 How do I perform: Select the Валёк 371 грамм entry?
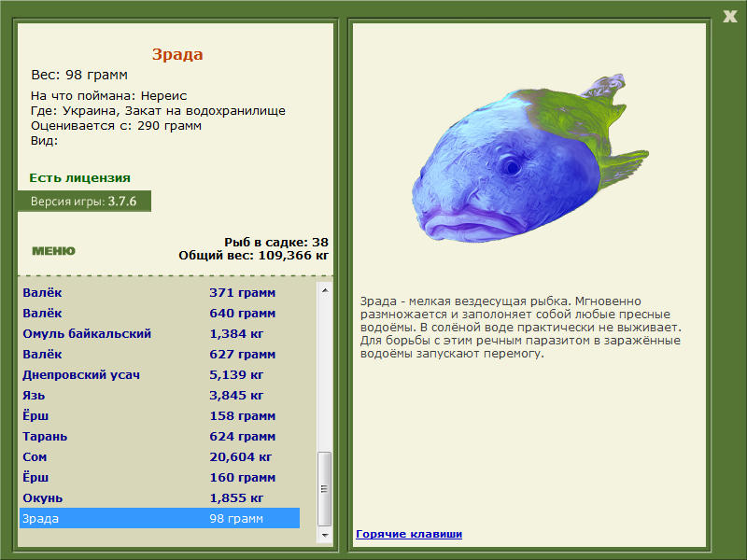click(160, 292)
